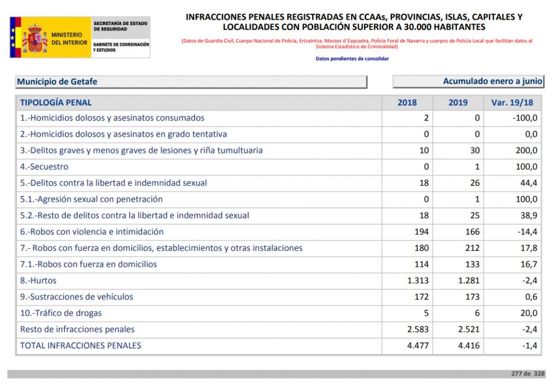Click the TOTAL INFRACCIONES PENALES row label
Viewport: 560px width, 392px height.
tap(80, 346)
